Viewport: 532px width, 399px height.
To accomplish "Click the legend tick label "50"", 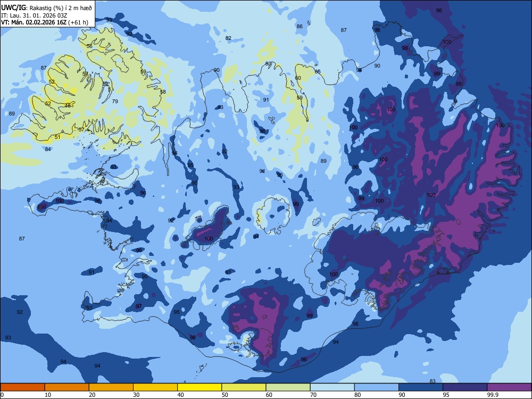I will point(225,395).
